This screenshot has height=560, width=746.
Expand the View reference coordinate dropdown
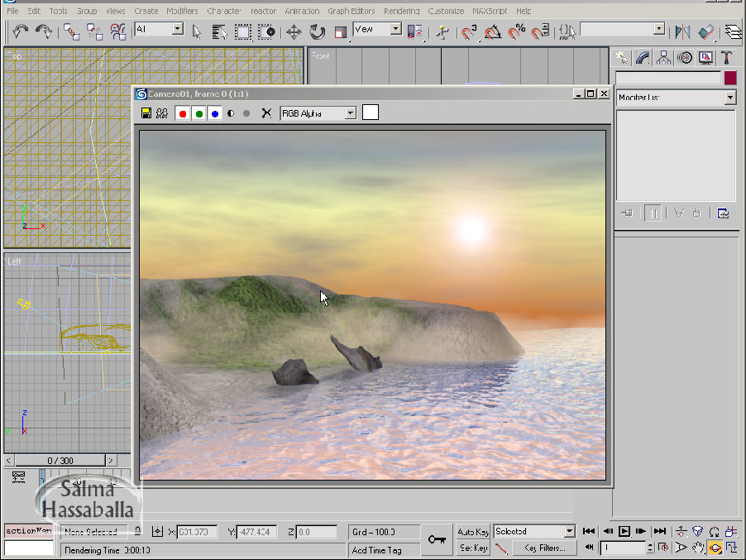[x=395, y=29]
